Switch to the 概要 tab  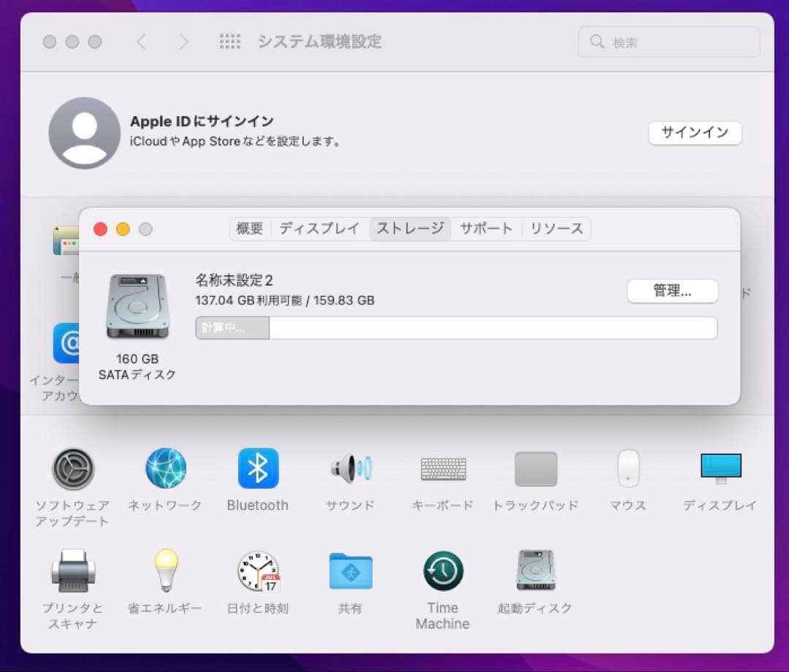(x=250, y=229)
